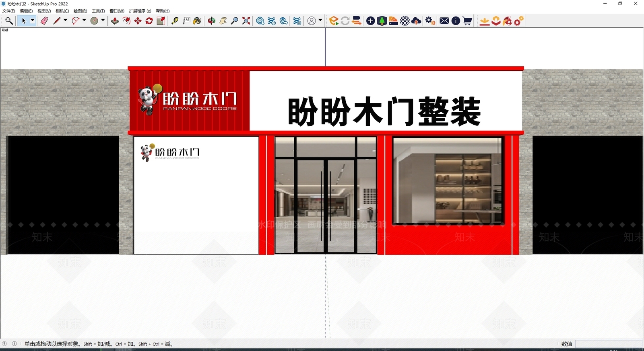
Task: Expand the Line tool dropdown arrow
Action: tap(65, 20)
